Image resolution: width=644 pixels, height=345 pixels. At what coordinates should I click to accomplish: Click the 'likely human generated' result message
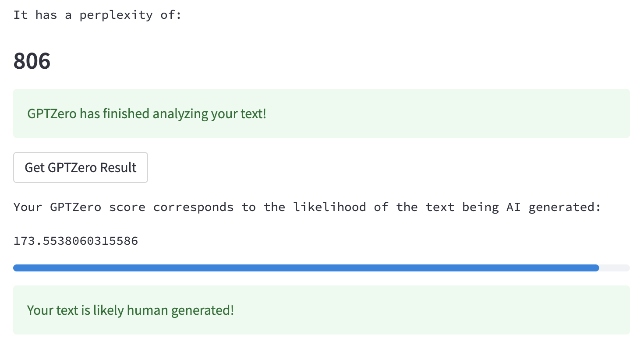131,310
